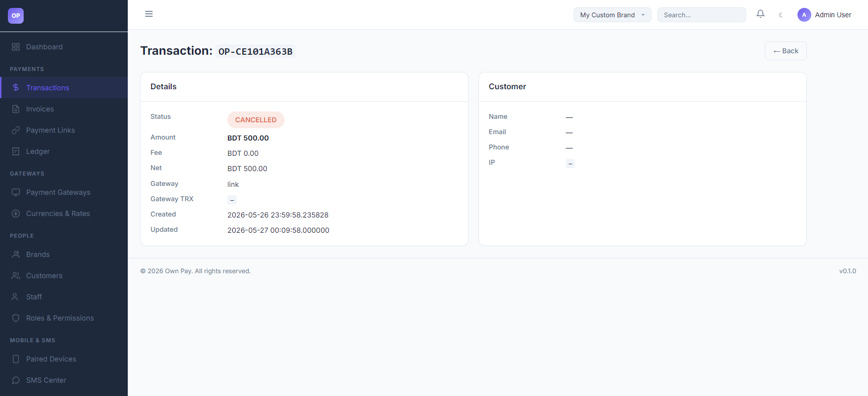
Task: Click the Roles & Permissions shield icon
Action: pyautogui.click(x=16, y=318)
